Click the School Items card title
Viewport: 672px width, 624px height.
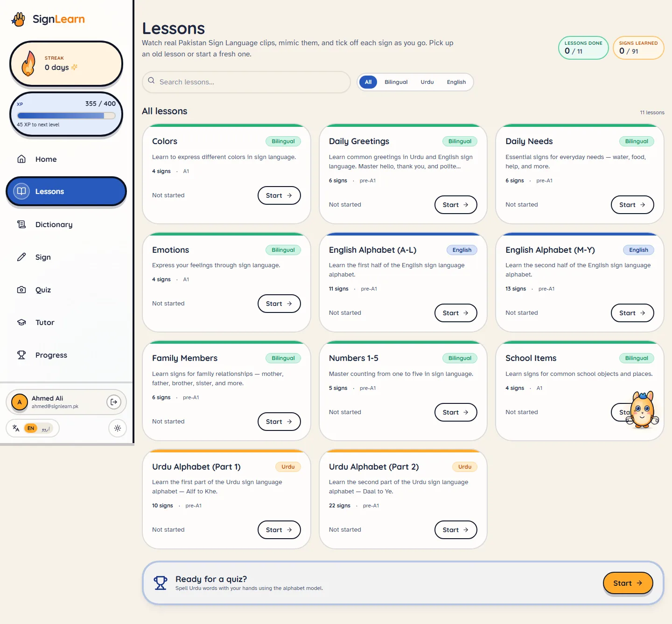(x=531, y=358)
